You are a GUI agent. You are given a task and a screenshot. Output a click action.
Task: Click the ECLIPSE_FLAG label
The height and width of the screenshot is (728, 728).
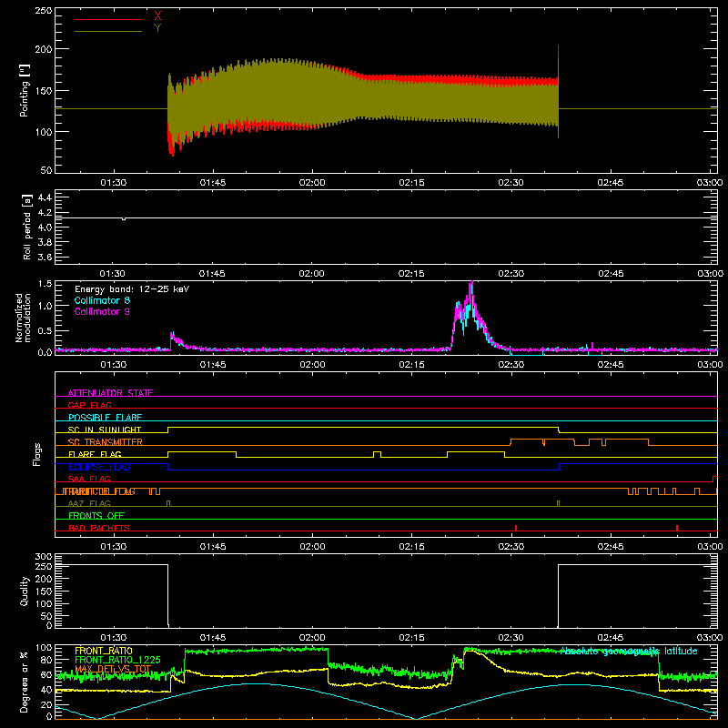point(99,467)
